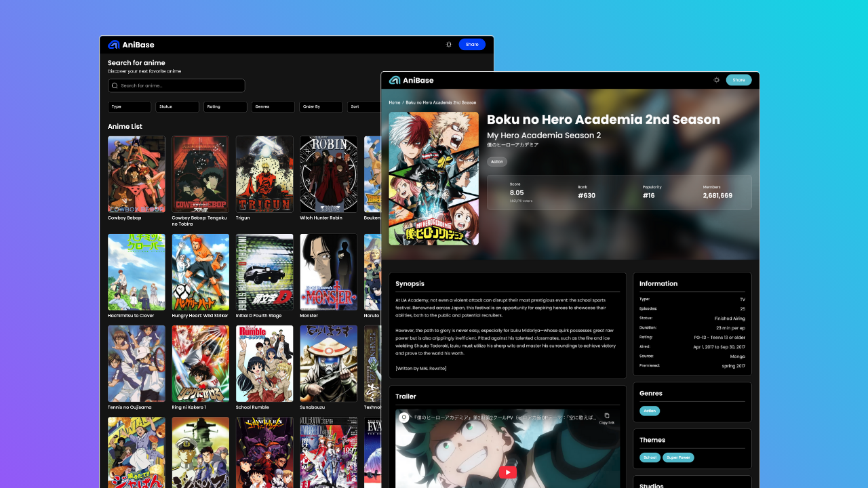Open the Trigun anime poster
Image resolution: width=868 pixels, height=488 pixels.
pyautogui.click(x=264, y=174)
